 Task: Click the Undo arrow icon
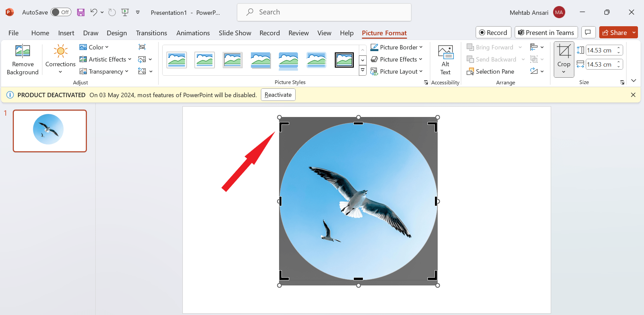pyautogui.click(x=94, y=12)
